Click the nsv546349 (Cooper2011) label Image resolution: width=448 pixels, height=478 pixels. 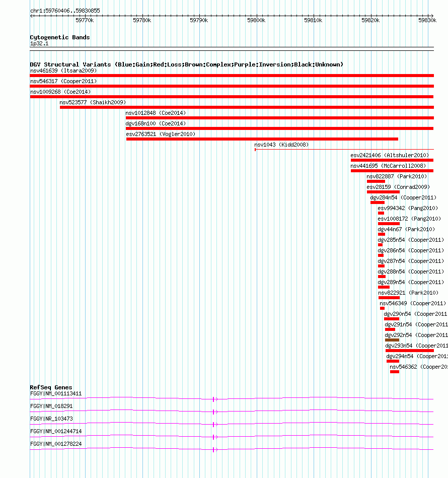[x=413, y=303]
